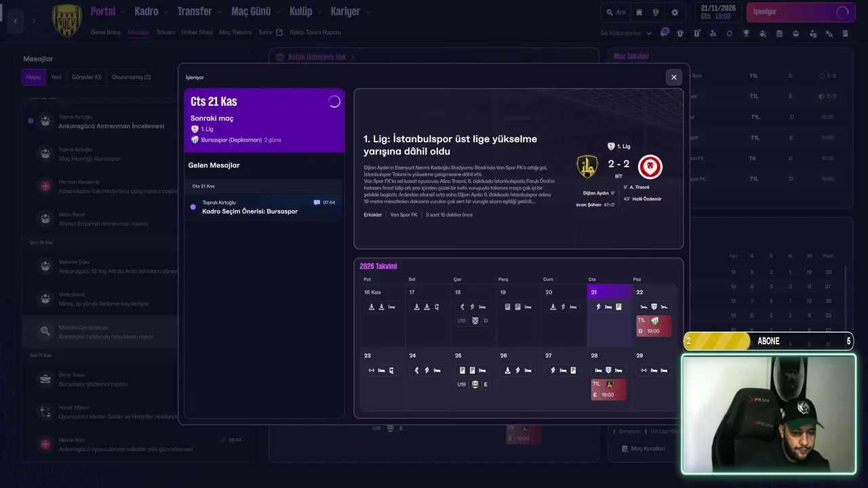Close the İşleniyor dialog
This screenshot has height=488, width=868.
click(x=673, y=77)
